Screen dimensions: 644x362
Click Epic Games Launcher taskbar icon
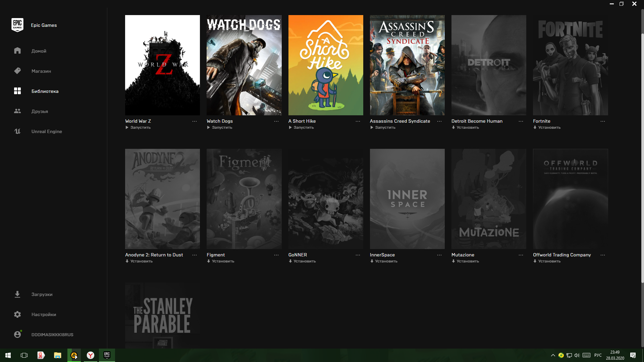coord(107,355)
